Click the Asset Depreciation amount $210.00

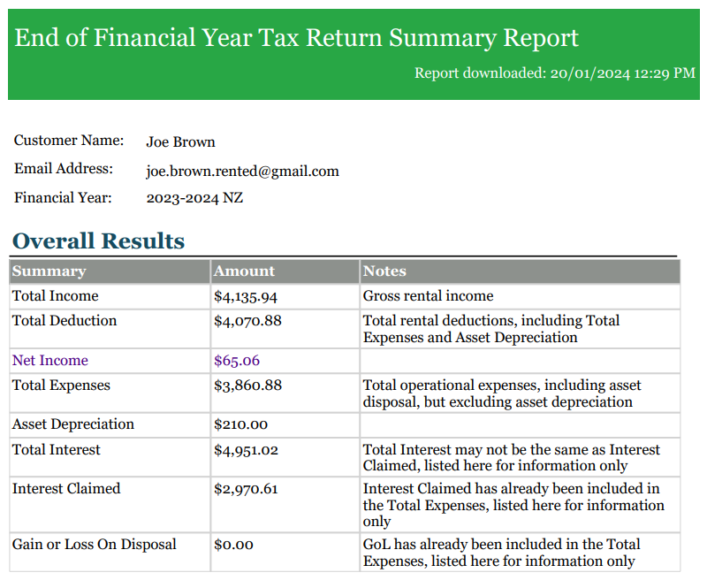[x=240, y=424]
